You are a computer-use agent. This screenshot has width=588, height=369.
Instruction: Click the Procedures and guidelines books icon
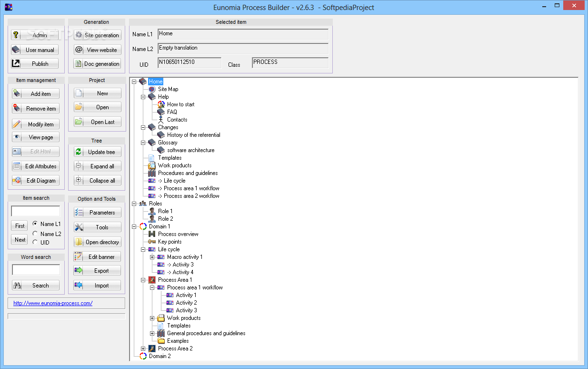(x=152, y=173)
